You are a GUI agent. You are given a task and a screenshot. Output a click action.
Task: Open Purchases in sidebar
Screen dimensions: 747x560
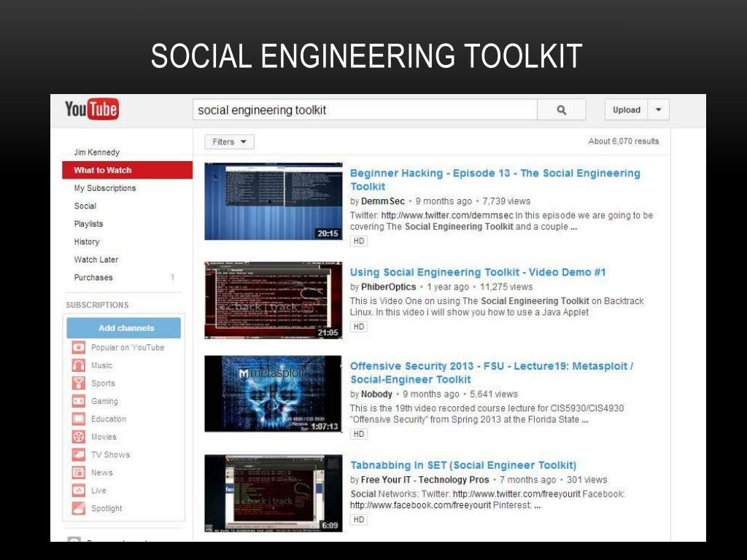click(x=93, y=277)
